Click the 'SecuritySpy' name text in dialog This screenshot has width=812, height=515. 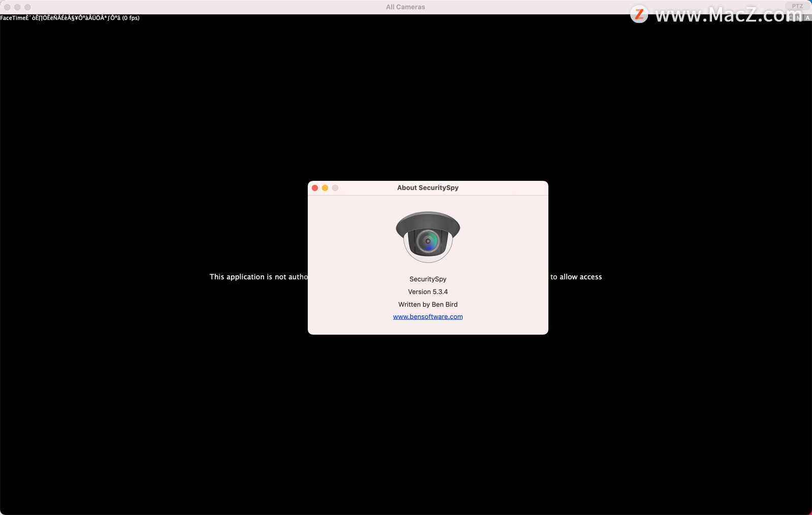[x=428, y=279]
